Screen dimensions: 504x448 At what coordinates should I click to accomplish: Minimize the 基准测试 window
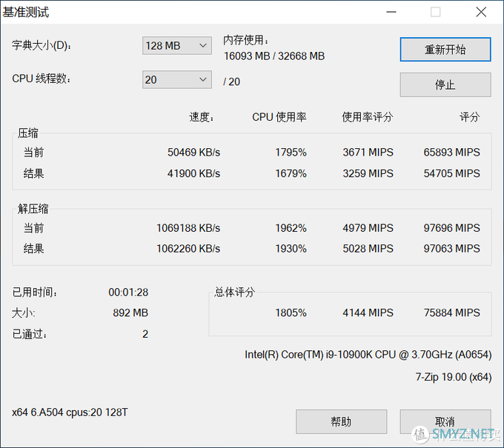391,12
